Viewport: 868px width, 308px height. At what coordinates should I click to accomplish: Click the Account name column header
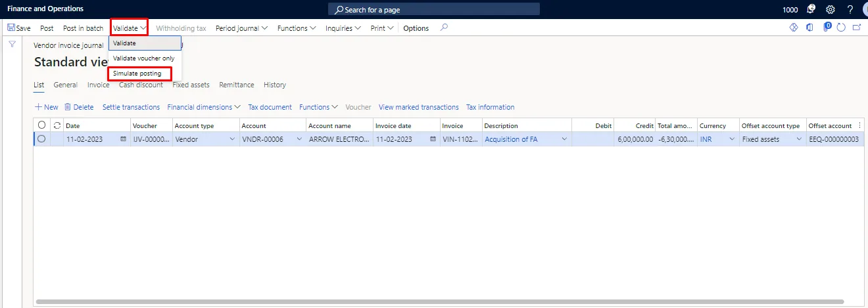pos(339,125)
